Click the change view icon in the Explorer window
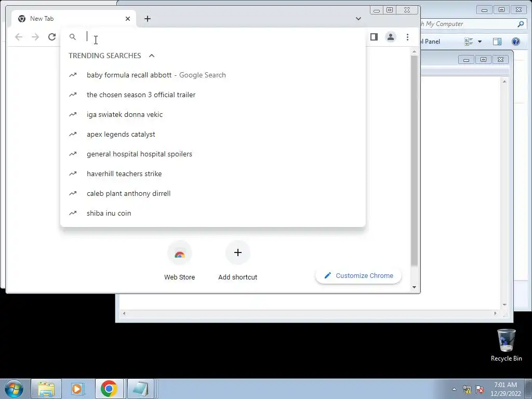Image resolution: width=532 pixels, height=399 pixels. click(469, 42)
